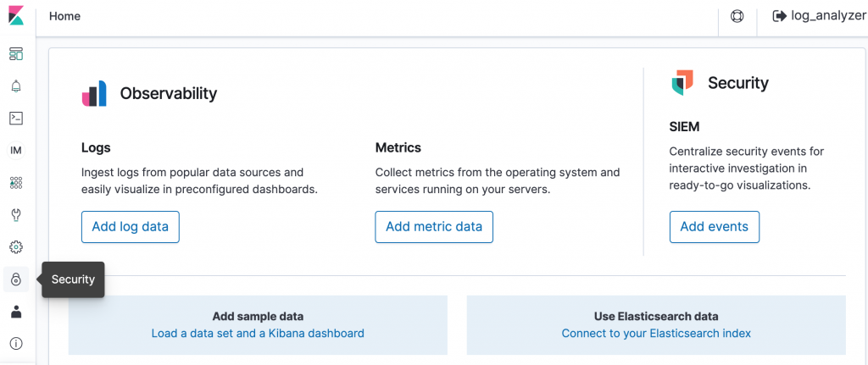Click the info circle icon in sidebar

pyautogui.click(x=16, y=343)
